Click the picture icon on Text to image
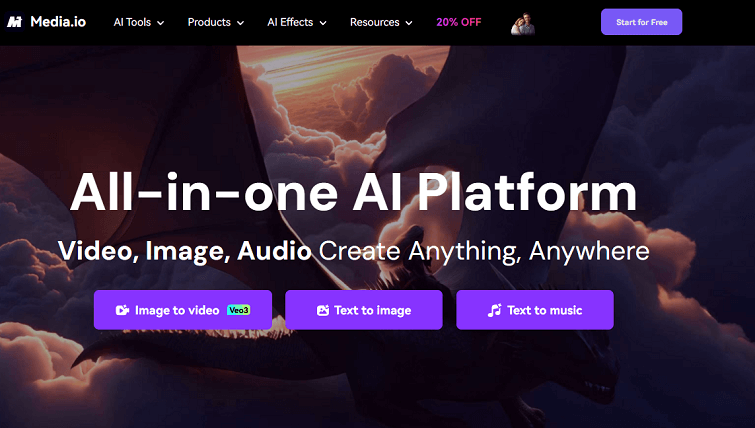The image size is (755, 428). pyautogui.click(x=323, y=311)
